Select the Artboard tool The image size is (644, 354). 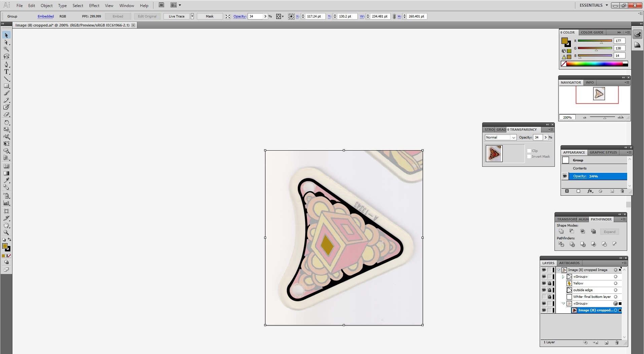6,211
